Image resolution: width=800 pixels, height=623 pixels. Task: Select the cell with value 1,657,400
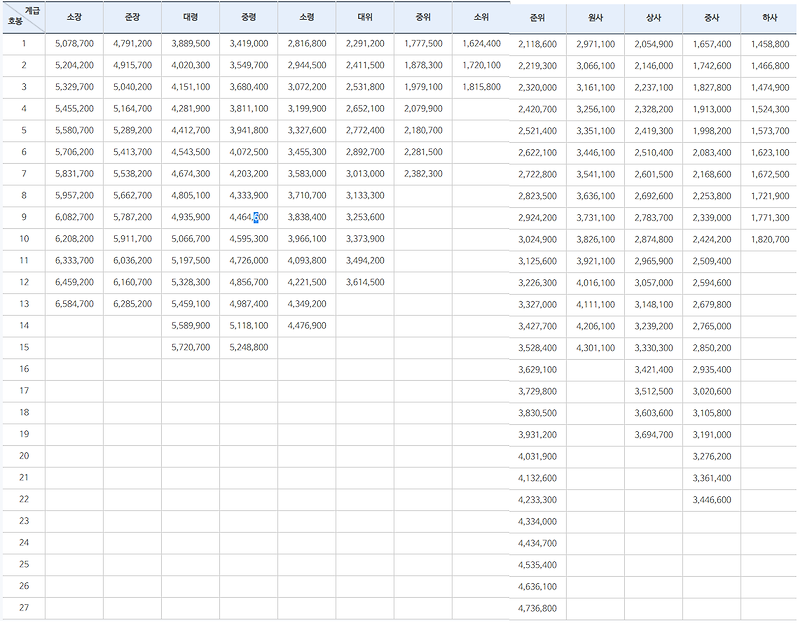712,44
